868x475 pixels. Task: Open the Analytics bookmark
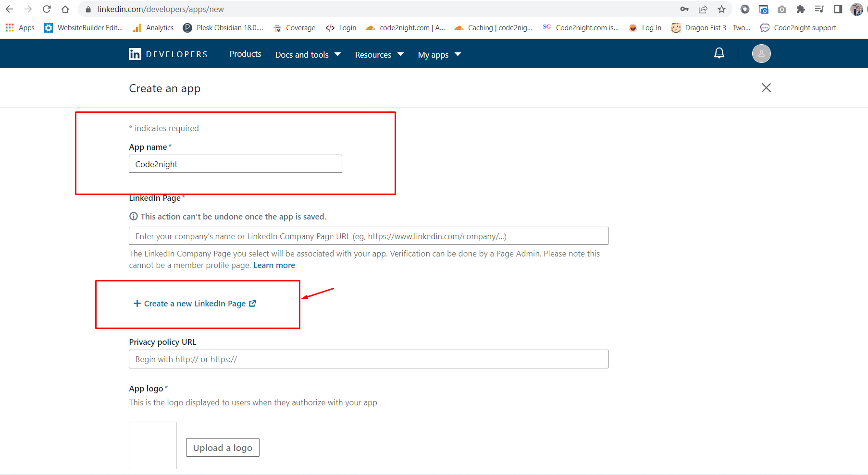coord(153,28)
